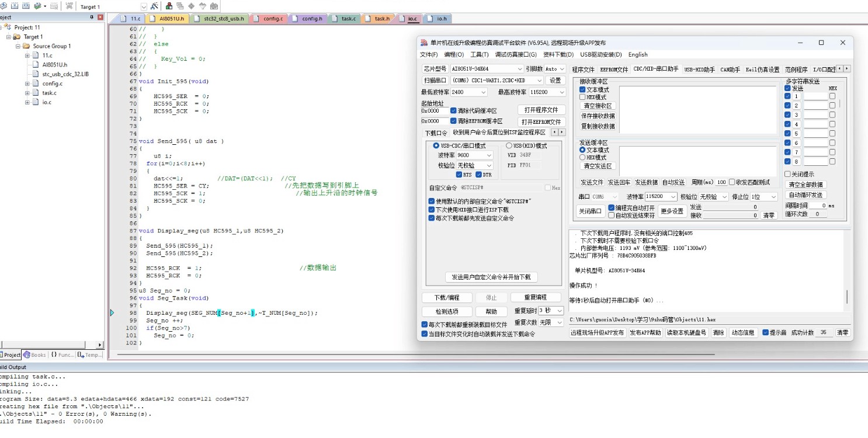868x438 pixels.
Task: Click the Rebuild all targets icon
Action: click(x=26, y=6)
